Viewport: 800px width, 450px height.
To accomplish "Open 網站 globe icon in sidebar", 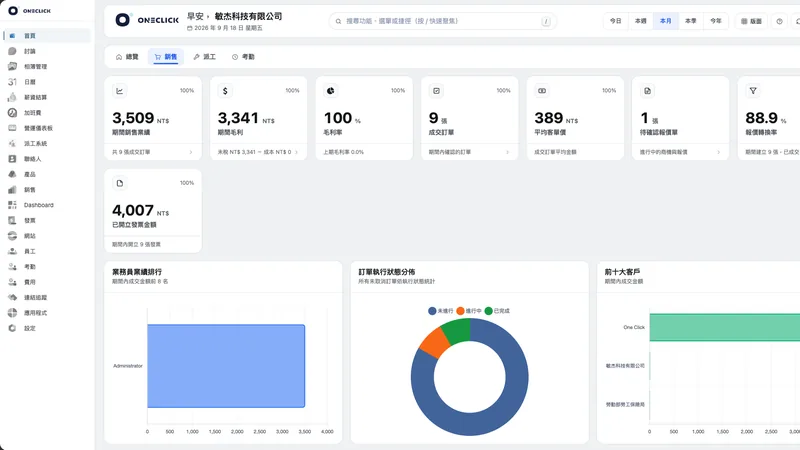I will pos(12,236).
